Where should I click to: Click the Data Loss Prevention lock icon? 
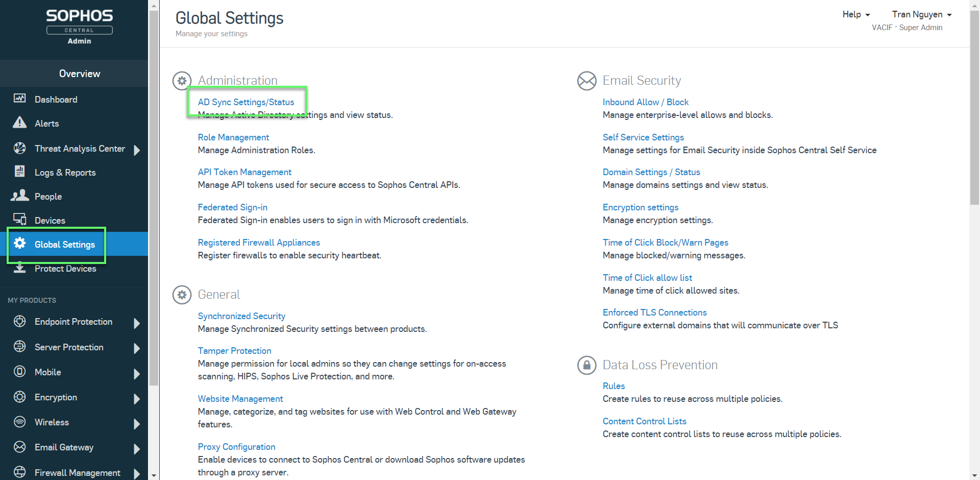coord(586,365)
